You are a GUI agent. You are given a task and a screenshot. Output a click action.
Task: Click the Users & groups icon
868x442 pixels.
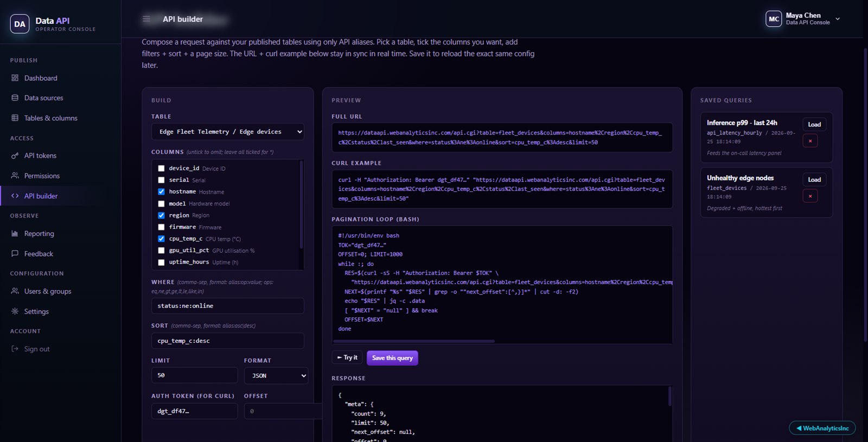[x=15, y=291]
